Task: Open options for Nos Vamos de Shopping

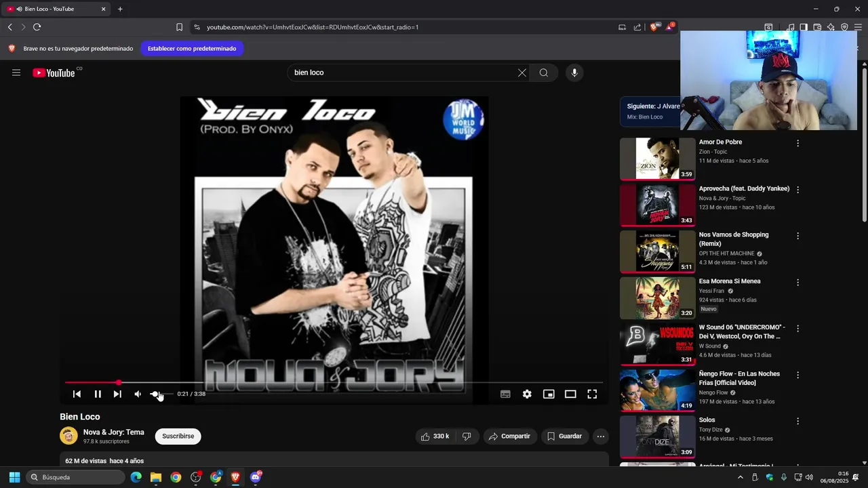Action: (797, 236)
